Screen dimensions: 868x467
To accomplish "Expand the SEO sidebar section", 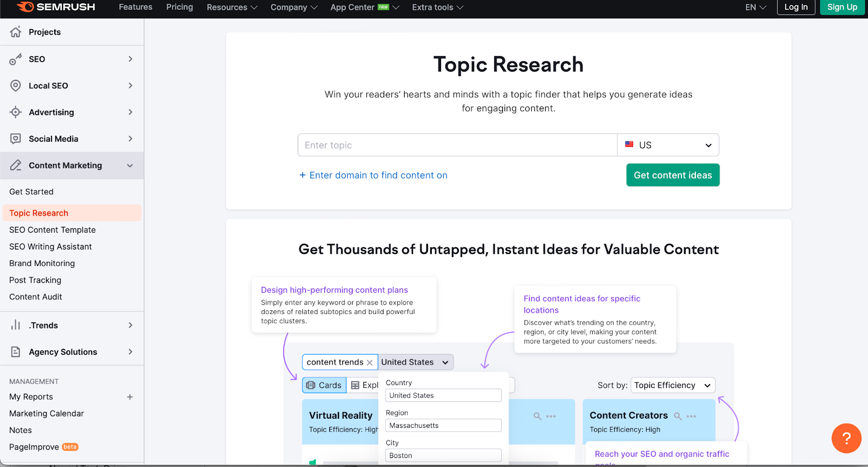I will [130, 59].
